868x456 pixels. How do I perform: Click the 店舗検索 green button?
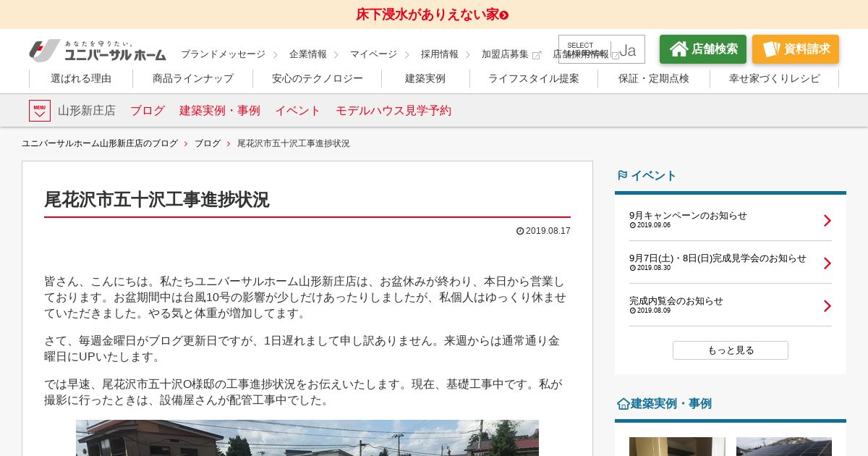703,49
